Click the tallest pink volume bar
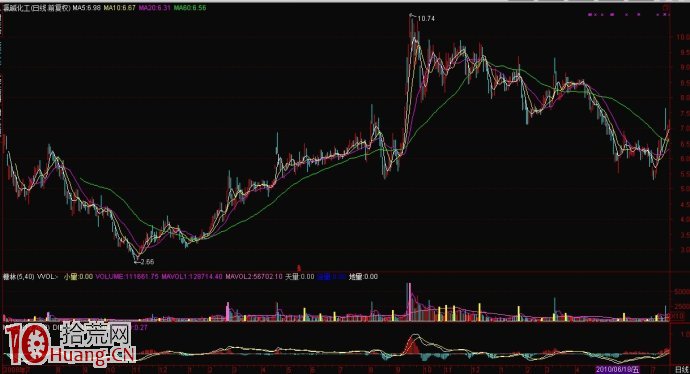 [410, 302]
